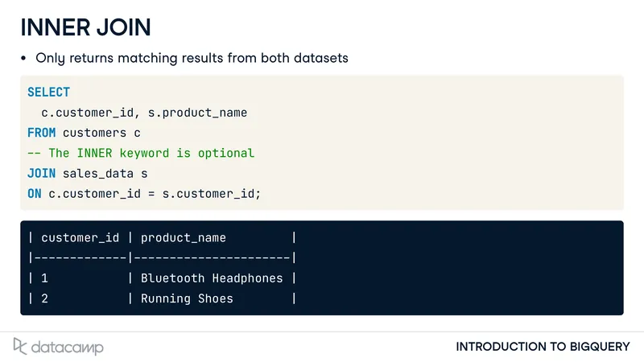Click the DataCamp logo icon
The image size is (644, 362).
pos(19,346)
